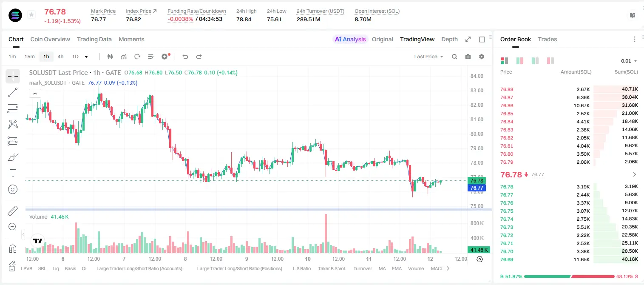This screenshot has height=285, width=644.
Task: Open the Coin Overview tab
Action: (x=50, y=39)
